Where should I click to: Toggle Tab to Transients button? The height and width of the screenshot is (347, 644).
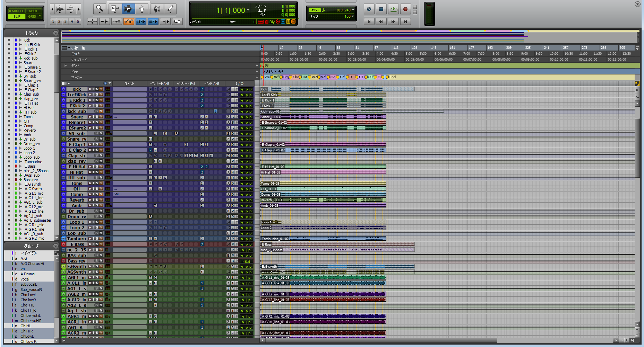pos(104,21)
